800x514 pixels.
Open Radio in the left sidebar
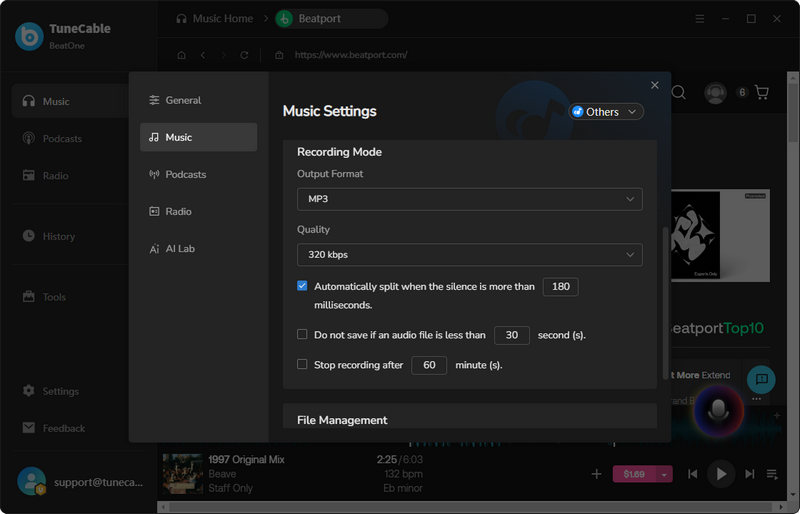45,176
